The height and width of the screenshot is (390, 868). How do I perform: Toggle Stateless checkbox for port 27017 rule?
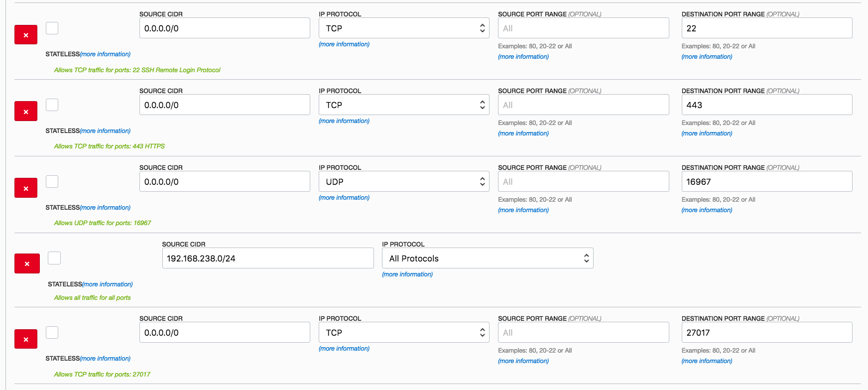52,332
